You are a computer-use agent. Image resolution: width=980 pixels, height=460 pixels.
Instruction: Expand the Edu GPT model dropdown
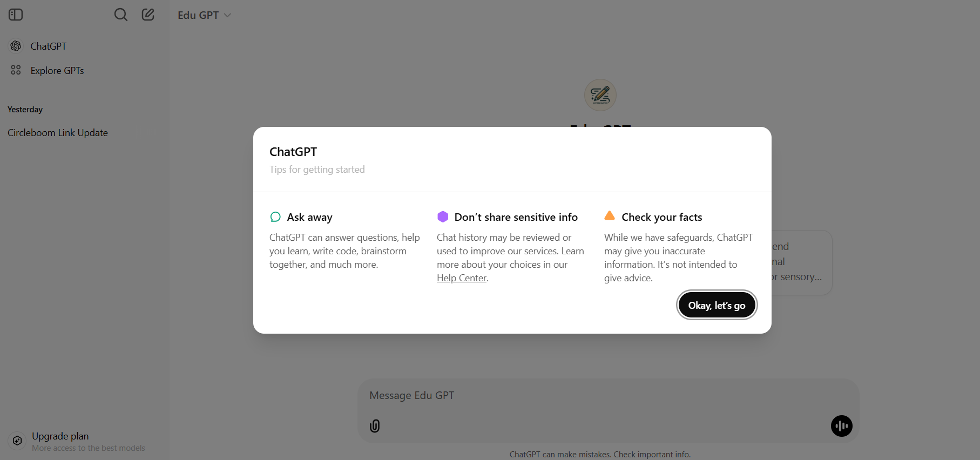tap(204, 15)
